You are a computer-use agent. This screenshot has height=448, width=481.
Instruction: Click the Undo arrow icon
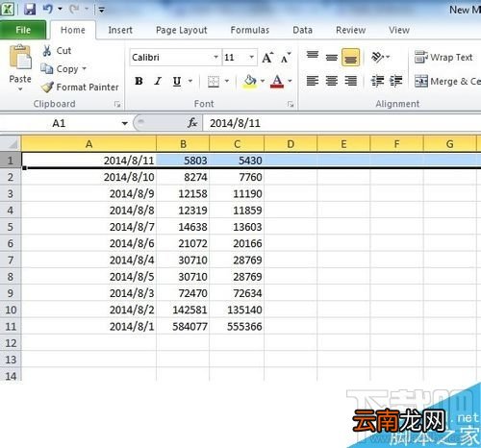pyautogui.click(x=48, y=9)
